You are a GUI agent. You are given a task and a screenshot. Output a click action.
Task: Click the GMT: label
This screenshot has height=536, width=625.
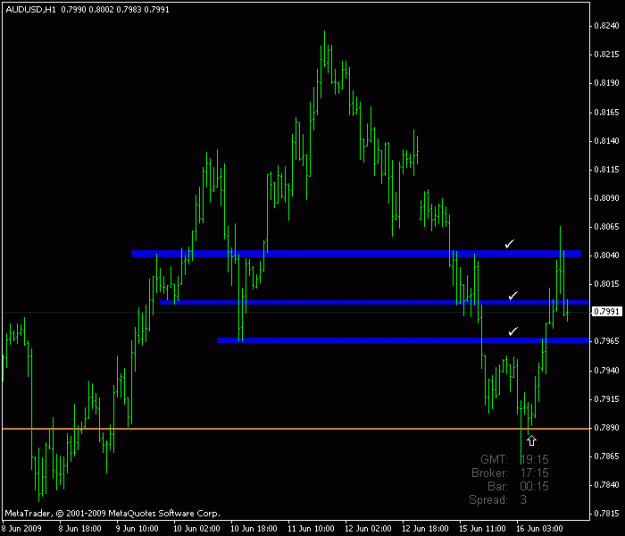pyautogui.click(x=494, y=459)
